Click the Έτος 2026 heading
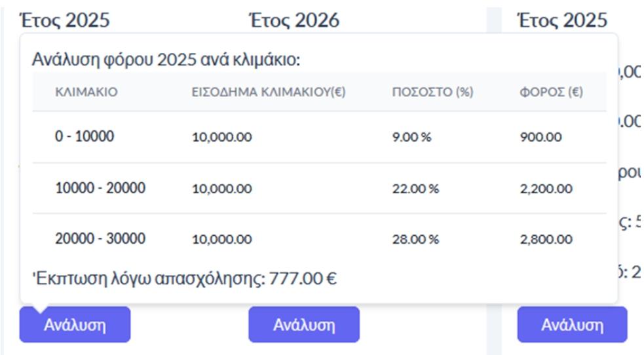 point(294,21)
